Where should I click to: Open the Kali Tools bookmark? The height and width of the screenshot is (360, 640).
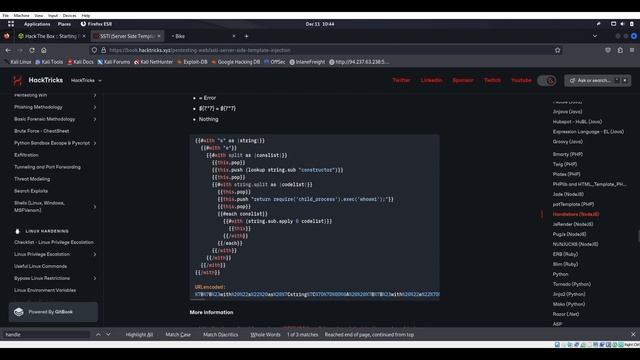49,62
